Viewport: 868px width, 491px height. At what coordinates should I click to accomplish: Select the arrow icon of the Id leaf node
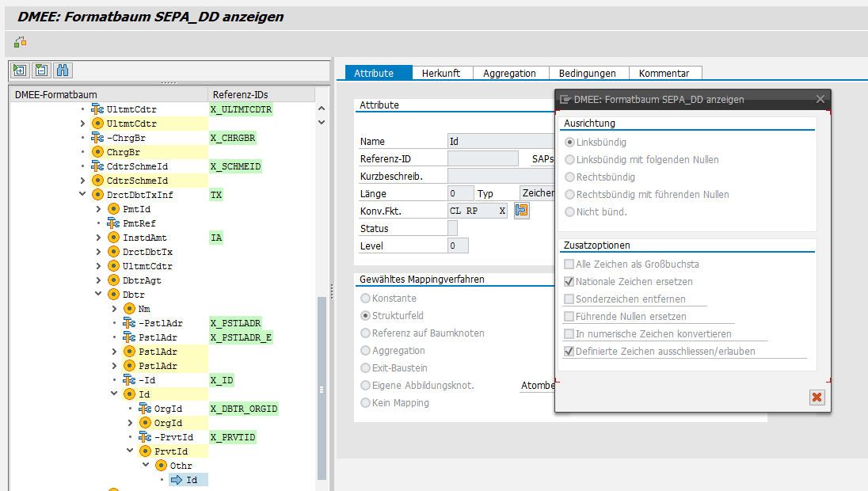click(177, 480)
